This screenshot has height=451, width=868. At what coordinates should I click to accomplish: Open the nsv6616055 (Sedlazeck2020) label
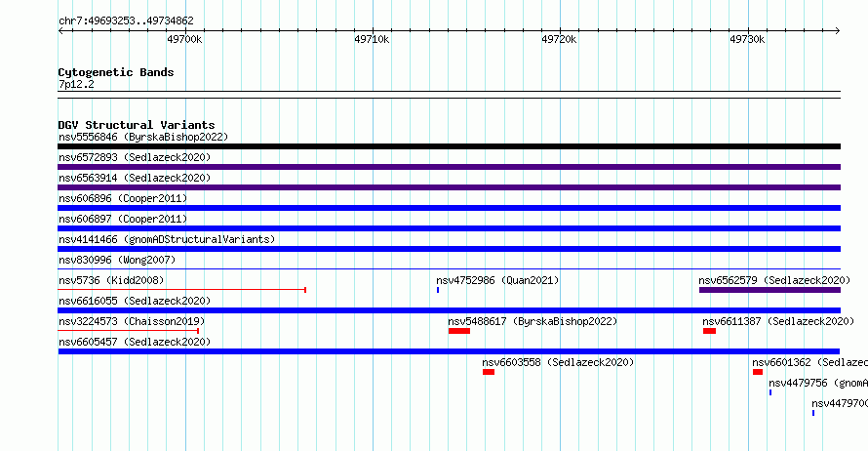coord(135,301)
